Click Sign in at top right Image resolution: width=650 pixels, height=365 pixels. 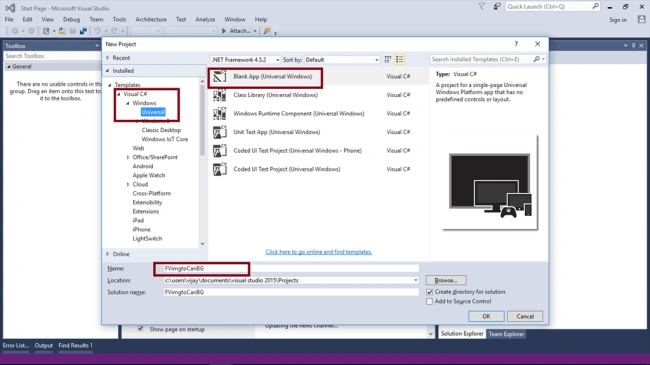[618, 19]
